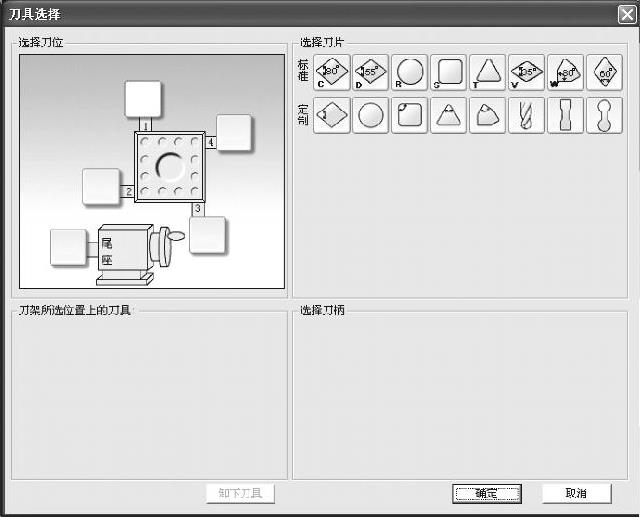Select the standard 60° insert icon
This screenshot has height=517, width=640.
pos(604,72)
